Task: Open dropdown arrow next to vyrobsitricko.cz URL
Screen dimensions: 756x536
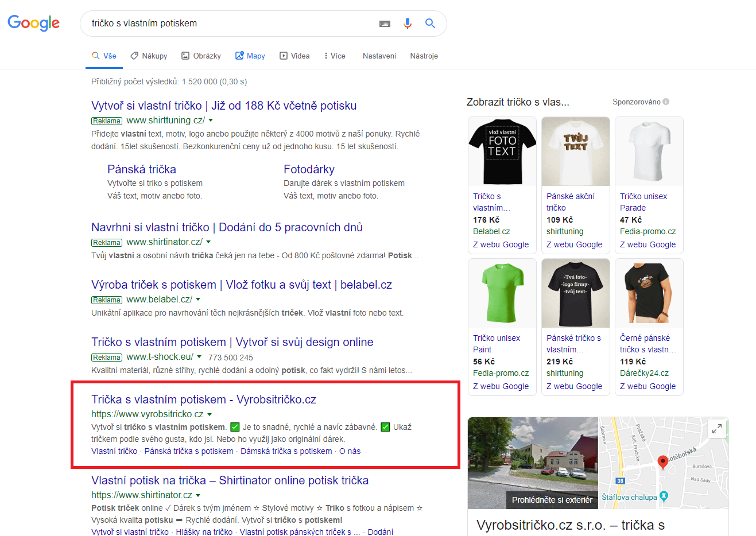Action: (x=210, y=414)
